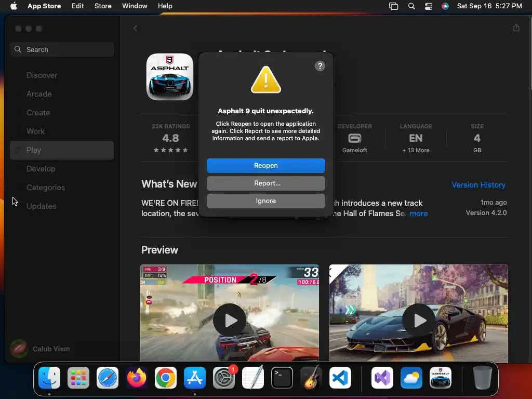Click the Siri icon in the menu bar

click(445, 6)
